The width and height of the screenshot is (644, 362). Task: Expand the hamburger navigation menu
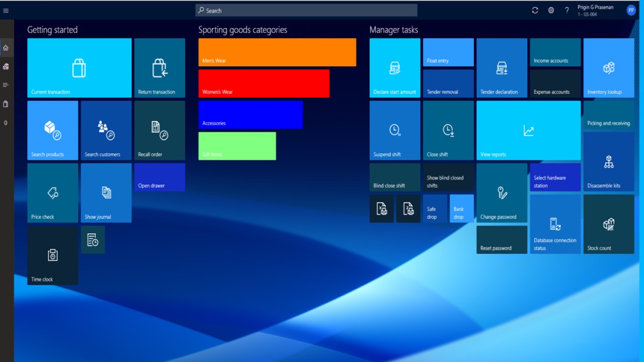tap(6, 10)
